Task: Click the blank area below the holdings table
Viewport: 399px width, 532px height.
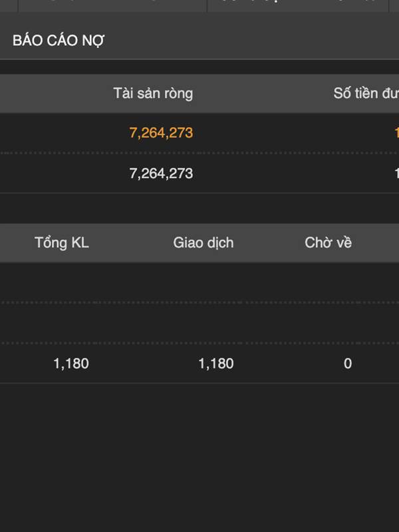Action: click(199, 459)
